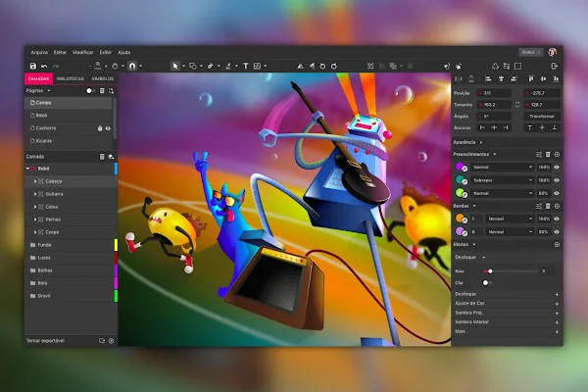Select the Xícaras page
588x392 pixels.
tap(69, 141)
